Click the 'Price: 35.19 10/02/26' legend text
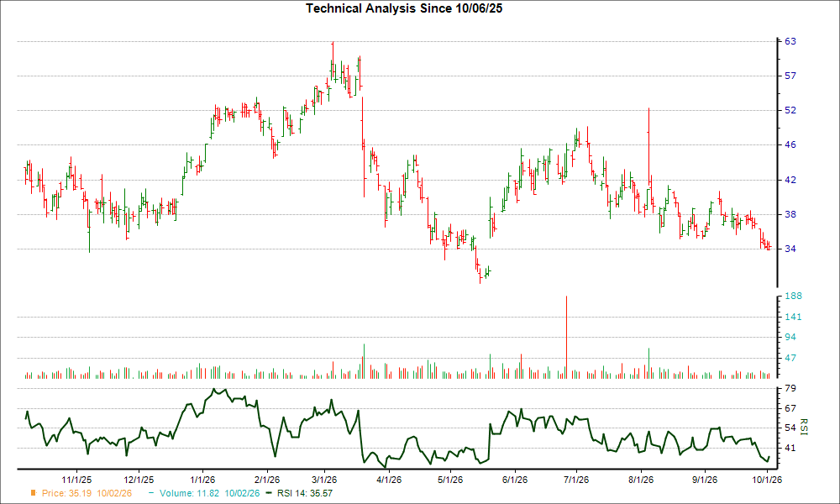The width and height of the screenshot is (840, 504). (x=87, y=493)
